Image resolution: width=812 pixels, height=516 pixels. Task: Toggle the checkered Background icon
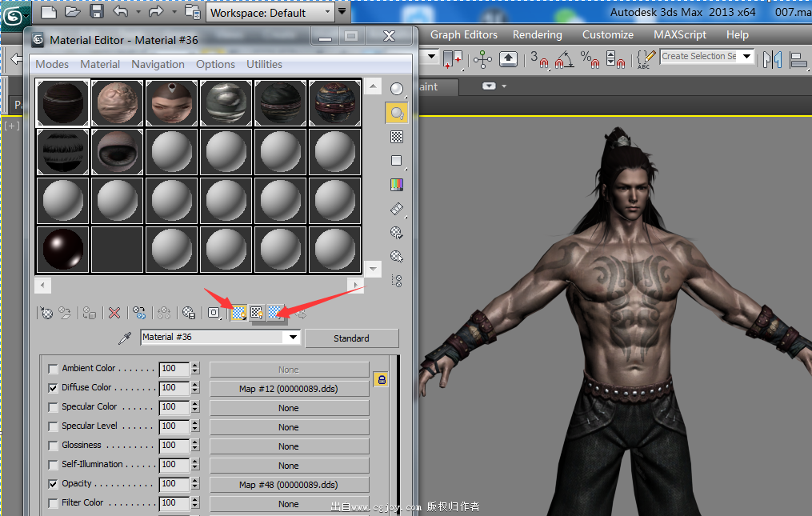click(x=397, y=137)
